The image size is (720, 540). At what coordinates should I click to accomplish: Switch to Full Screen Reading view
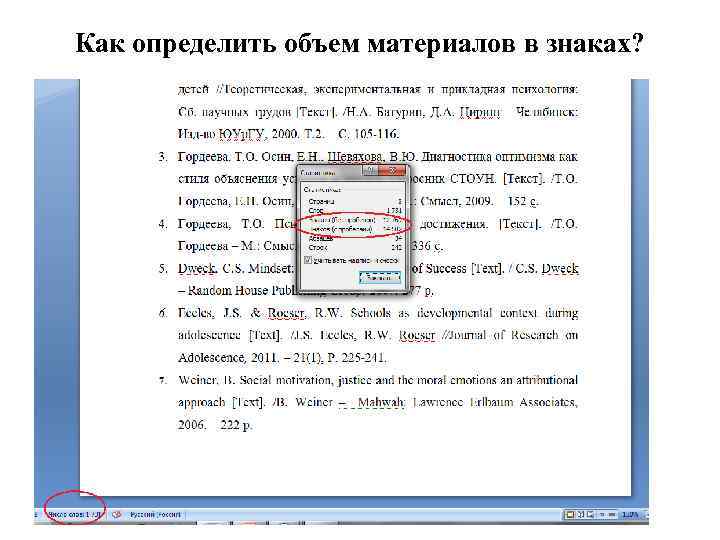(580, 515)
